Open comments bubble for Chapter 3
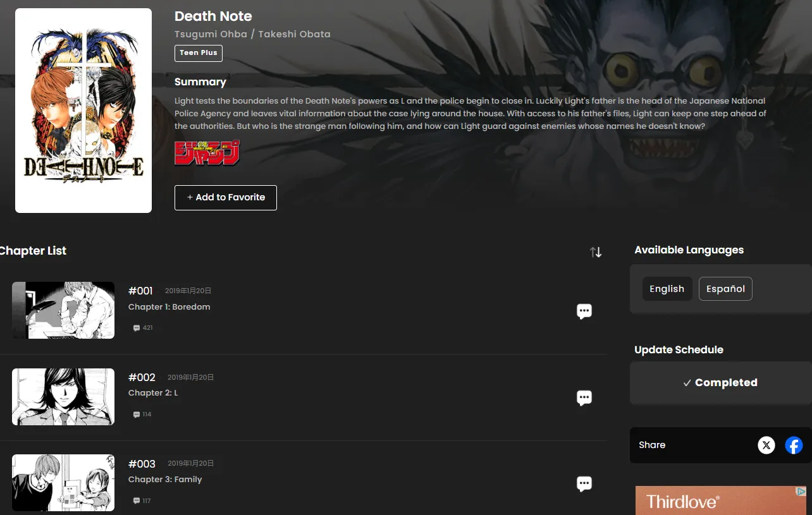 [x=584, y=484]
